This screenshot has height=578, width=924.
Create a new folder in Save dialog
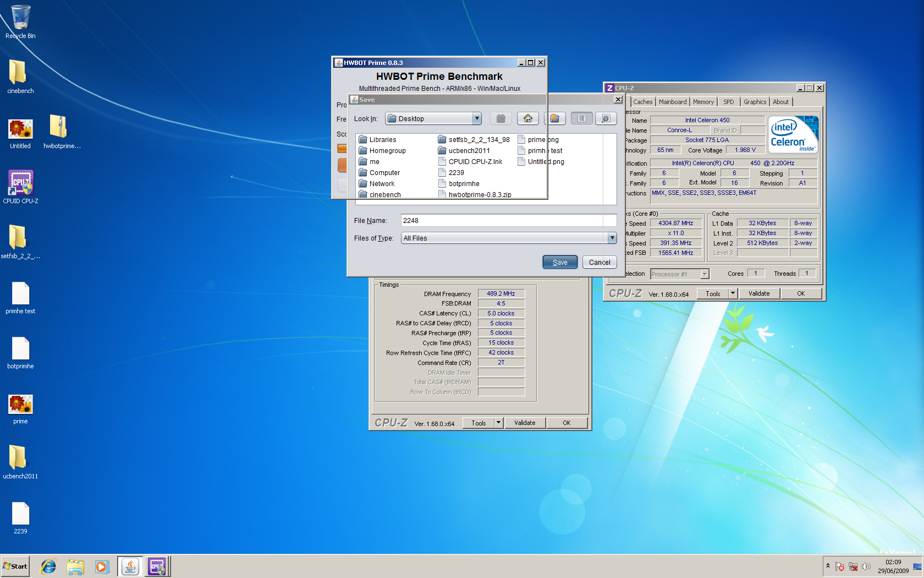click(x=554, y=118)
